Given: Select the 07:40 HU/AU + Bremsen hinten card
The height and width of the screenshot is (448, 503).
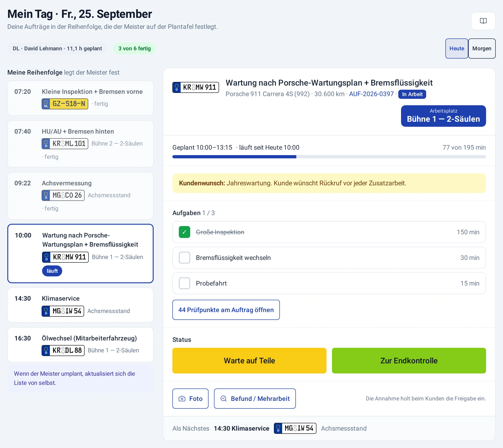Looking at the screenshot, I should pyautogui.click(x=80, y=144).
